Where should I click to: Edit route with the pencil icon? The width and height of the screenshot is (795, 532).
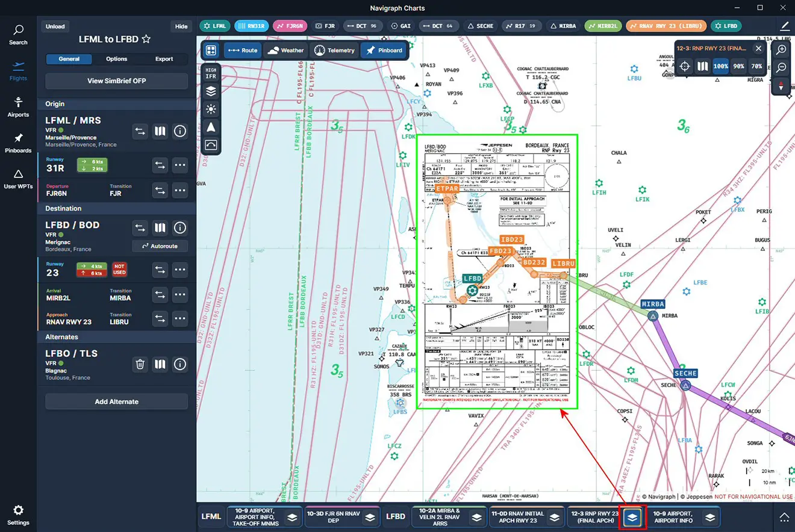(x=785, y=26)
